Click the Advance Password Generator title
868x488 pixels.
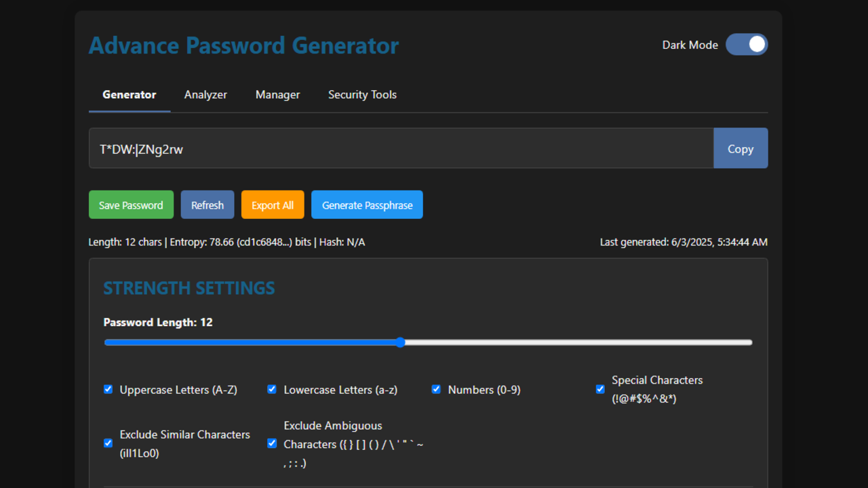243,45
